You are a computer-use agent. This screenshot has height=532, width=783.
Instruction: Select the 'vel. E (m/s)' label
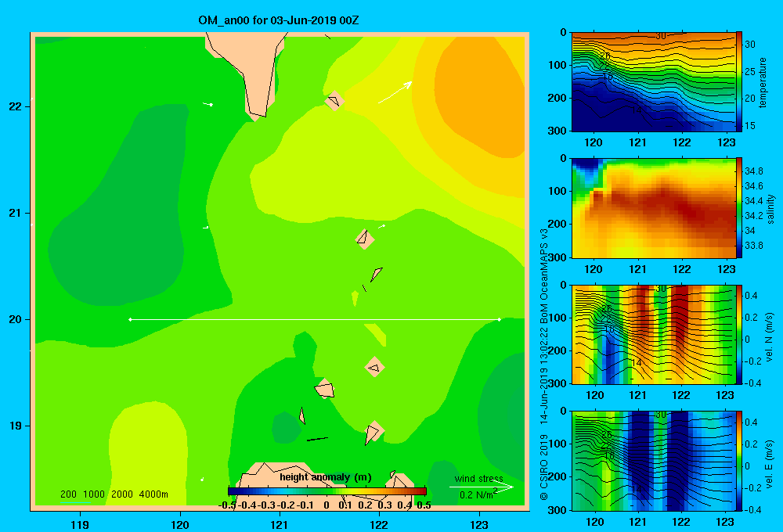click(x=769, y=463)
